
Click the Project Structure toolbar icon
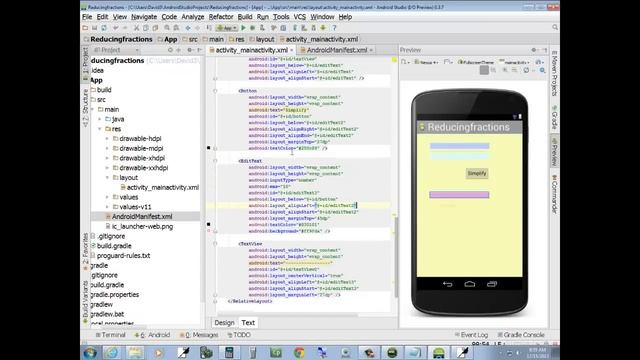[x=283, y=28]
